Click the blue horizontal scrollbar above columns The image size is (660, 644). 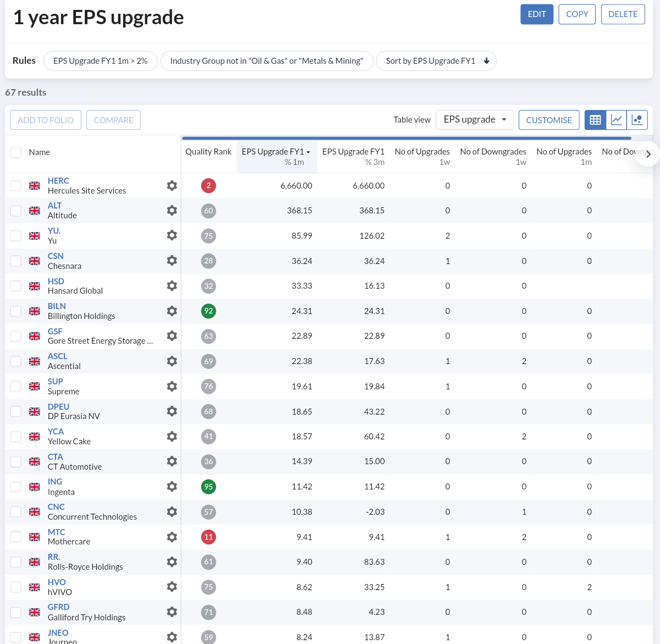[406, 138]
